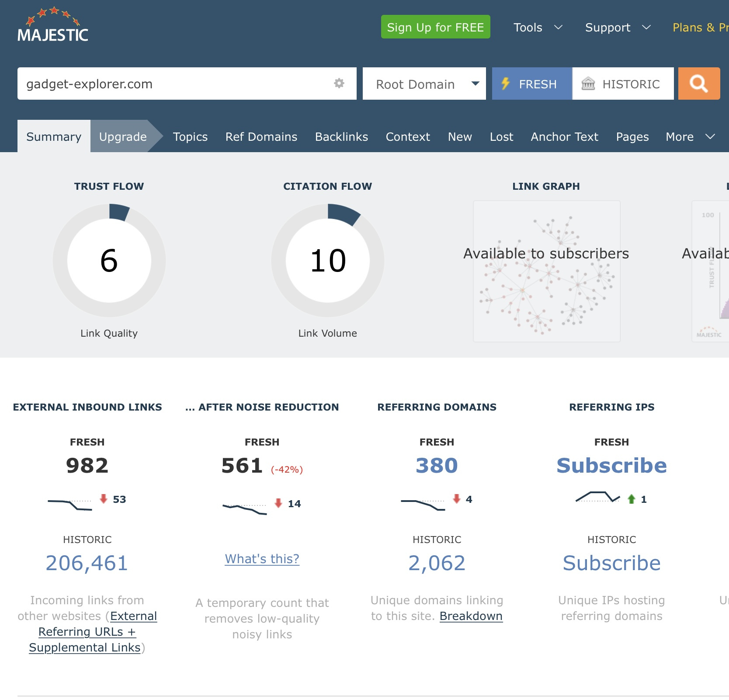Image resolution: width=729 pixels, height=700 pixels.
Task: Click the gadget-explorer.com search field
Action: click(x=187, y=84)
